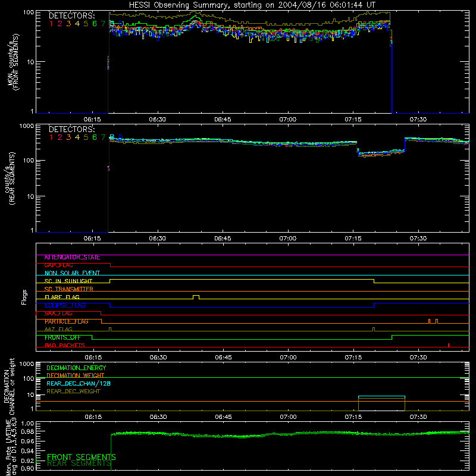This screenshot has width=476, height=476.
Task: Click the FRONT SEGMENTS livetime legend label
Action: pyautogui.click(x=82, y=457)
